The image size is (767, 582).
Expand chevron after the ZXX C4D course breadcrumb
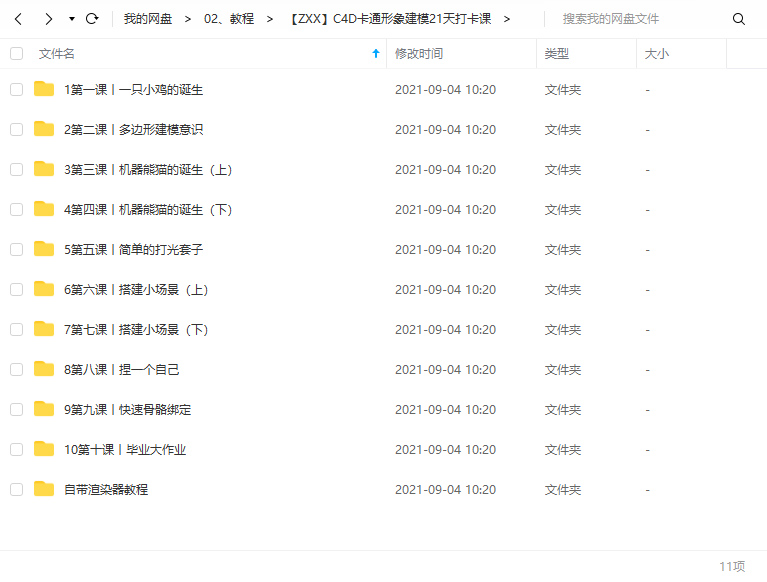click(507, 19)
